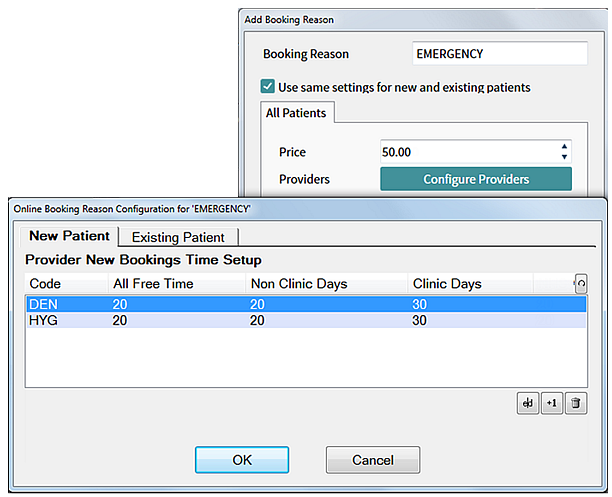612x497 pixels.
Task: Open the All Patients tab
Action: point(296,113)
